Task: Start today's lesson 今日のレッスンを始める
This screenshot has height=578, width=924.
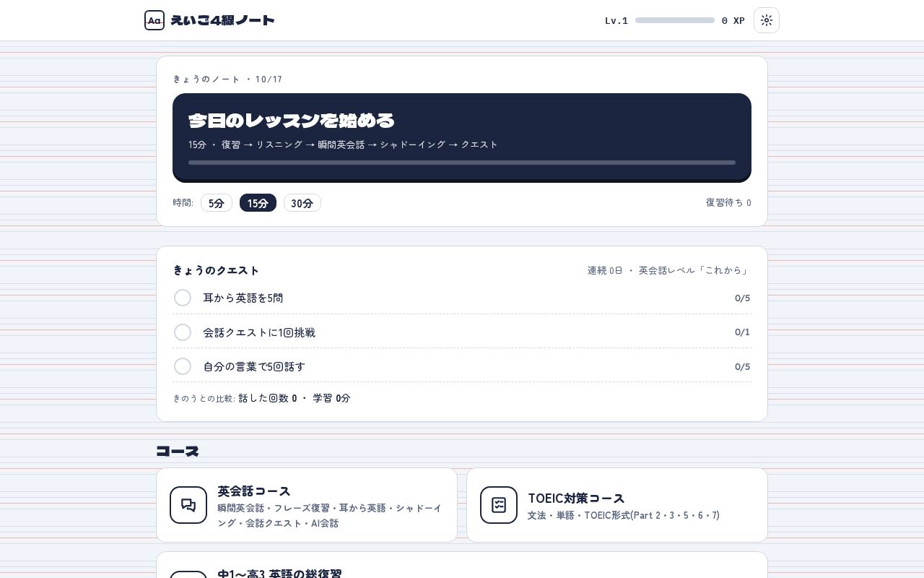Action: coord(462,137)
